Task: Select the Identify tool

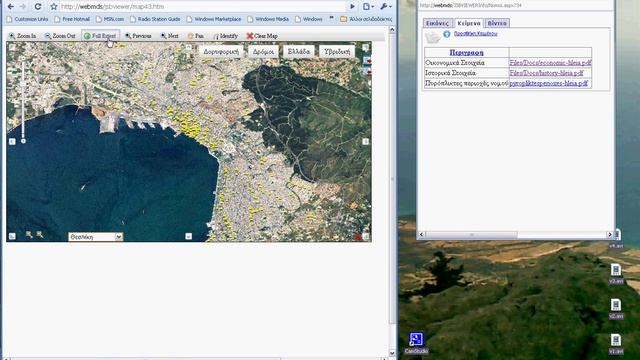Action: 225,36
